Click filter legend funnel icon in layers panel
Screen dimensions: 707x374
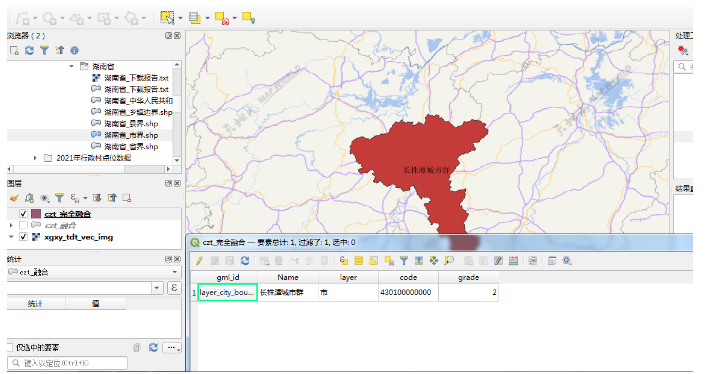pos(59,198)
